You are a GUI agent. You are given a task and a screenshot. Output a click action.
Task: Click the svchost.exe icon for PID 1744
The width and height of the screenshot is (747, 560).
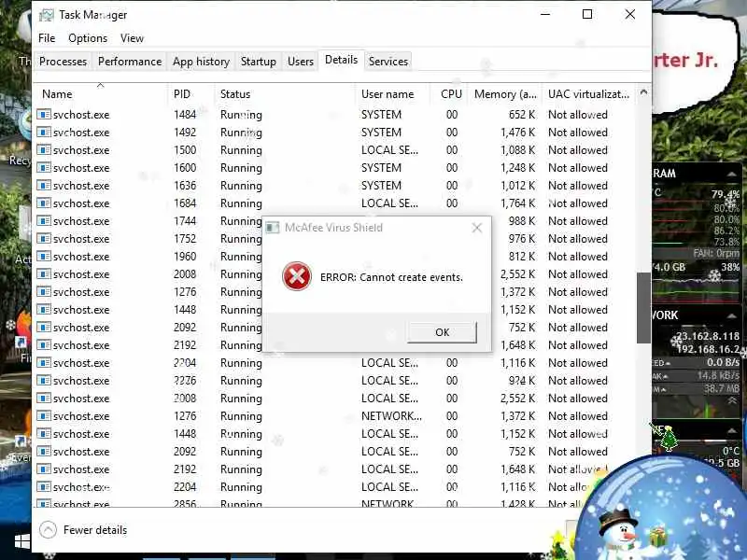[x=44, y=221]
